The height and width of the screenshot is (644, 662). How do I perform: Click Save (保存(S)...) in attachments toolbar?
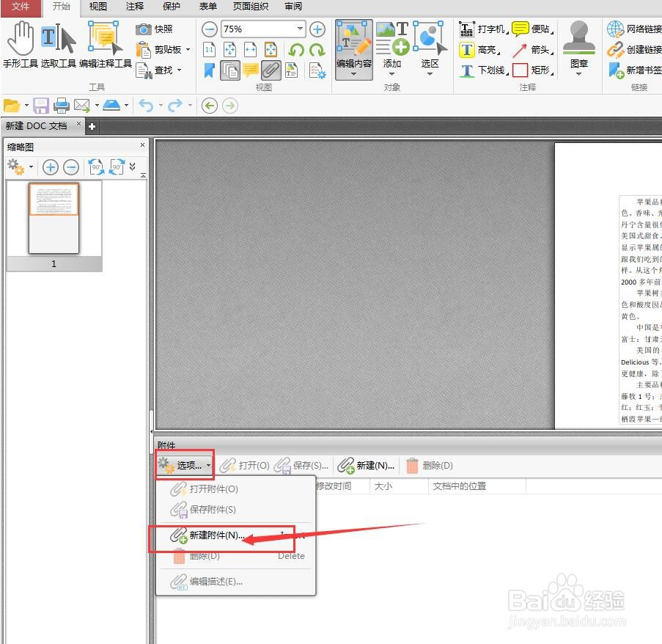tap(301, 465)
